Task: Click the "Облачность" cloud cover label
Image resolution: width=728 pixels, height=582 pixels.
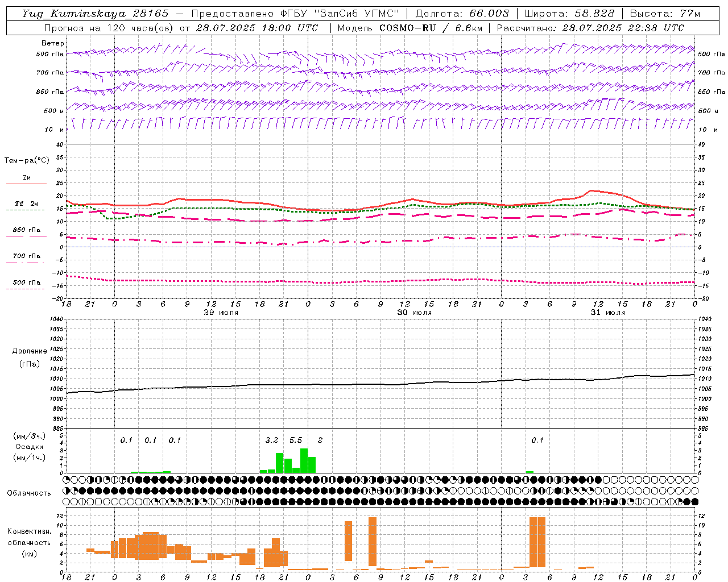Action: (29, 493)
